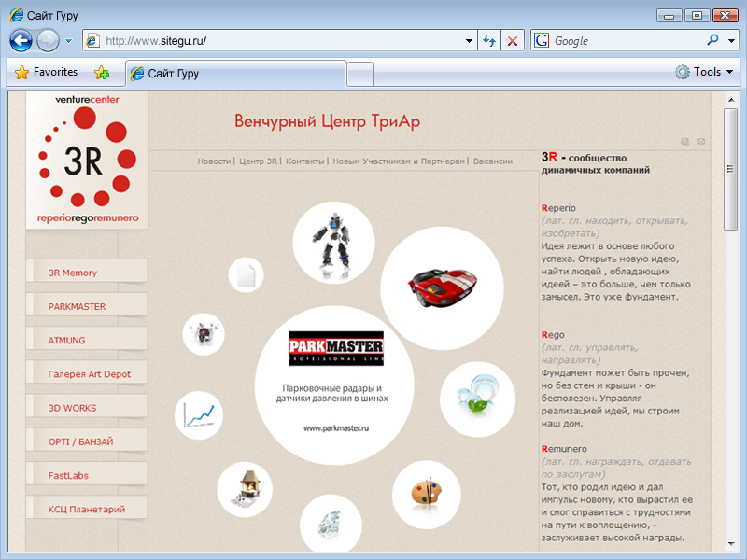Click the browser Back arrow button
747x560 pixels.
tap(21, 40)
